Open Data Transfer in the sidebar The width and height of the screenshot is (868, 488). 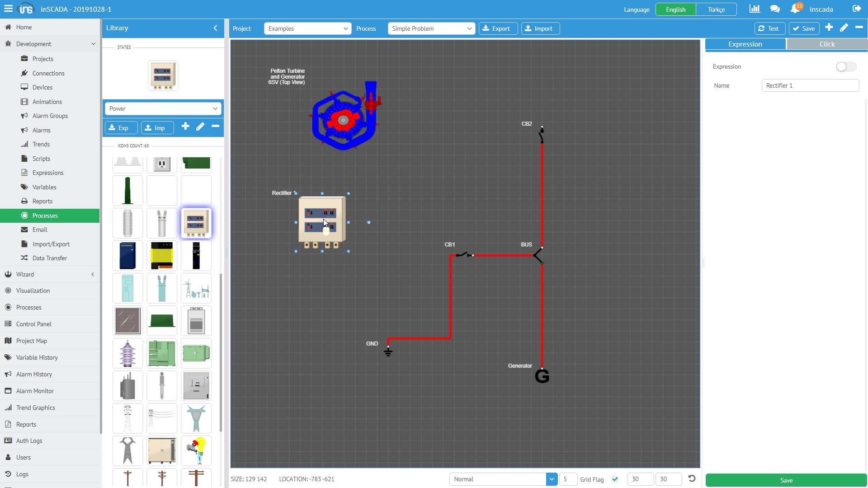[x=50, y=258]
